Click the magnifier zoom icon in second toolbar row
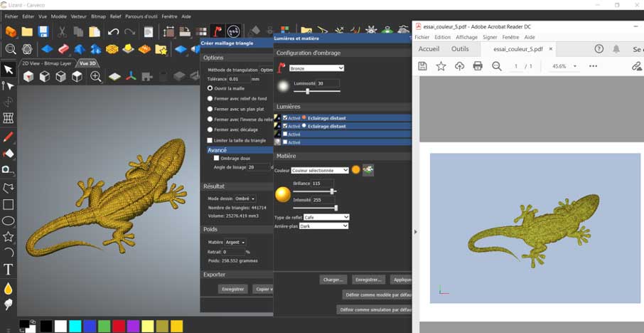This screenshot has height=333, width=644. tap(11, 49)
